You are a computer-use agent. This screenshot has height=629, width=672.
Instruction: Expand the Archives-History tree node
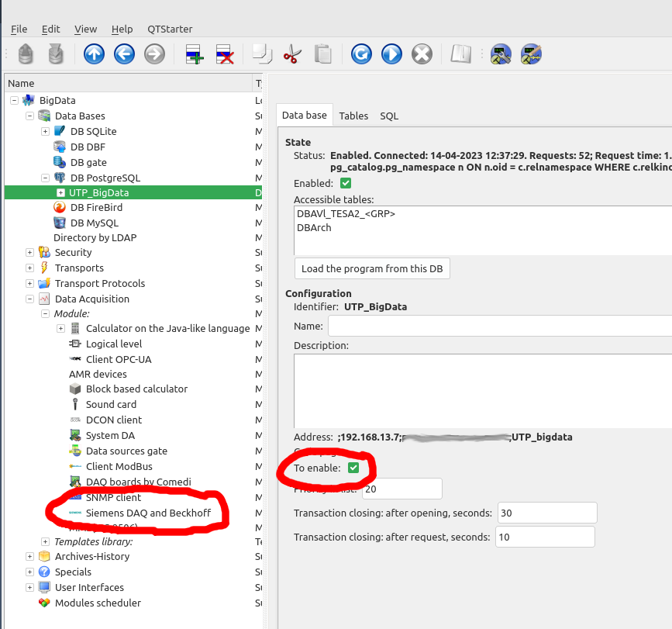[29, 557]
